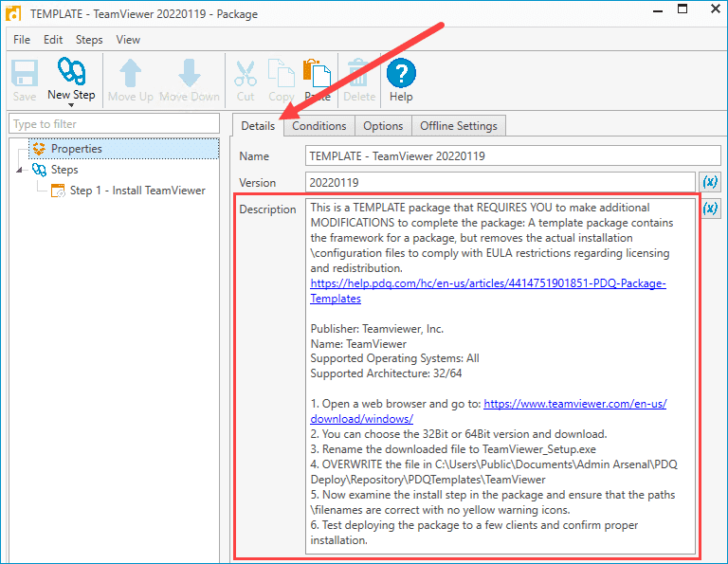Switch to the Options tab
This screenshot has height=564, width=728.
click(383, 126)
